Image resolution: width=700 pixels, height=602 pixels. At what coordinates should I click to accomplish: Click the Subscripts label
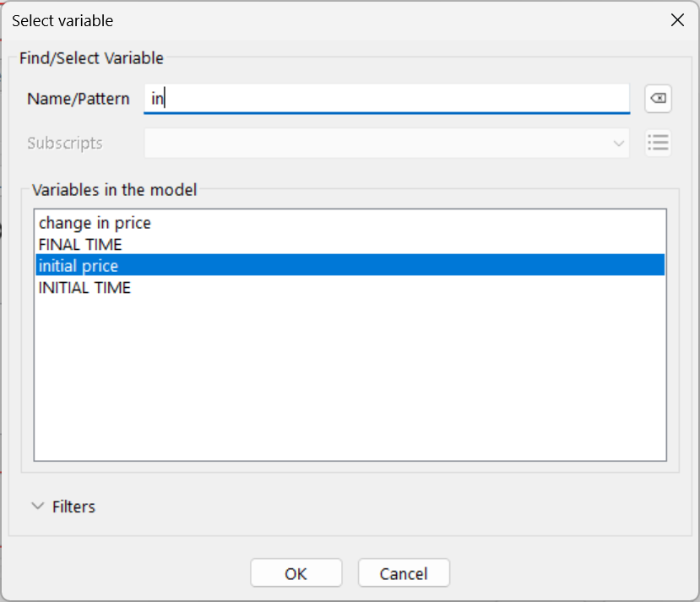pyautogui.click(x=65, y=143)
